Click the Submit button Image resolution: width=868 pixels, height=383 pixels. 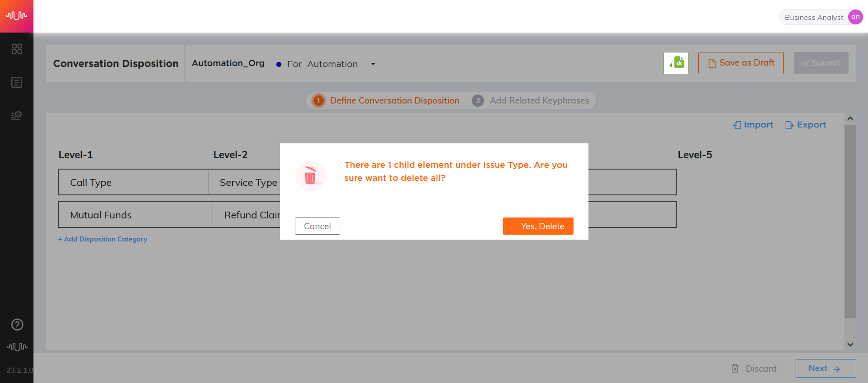click(821, 63)
